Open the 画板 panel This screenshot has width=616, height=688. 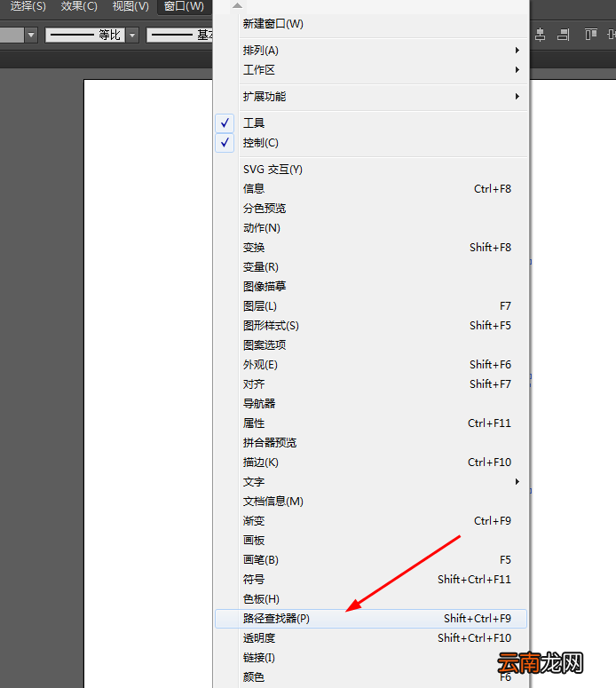(371, 540)
